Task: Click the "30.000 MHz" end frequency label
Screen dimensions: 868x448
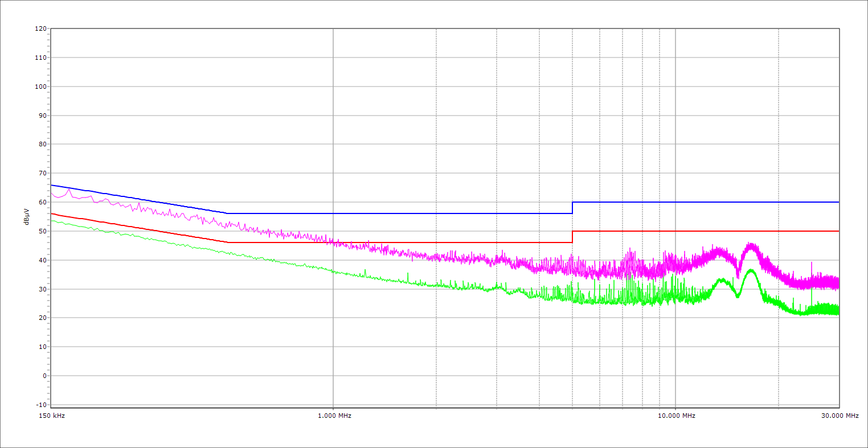Action: pyautogui.click(x=840, y=416)
